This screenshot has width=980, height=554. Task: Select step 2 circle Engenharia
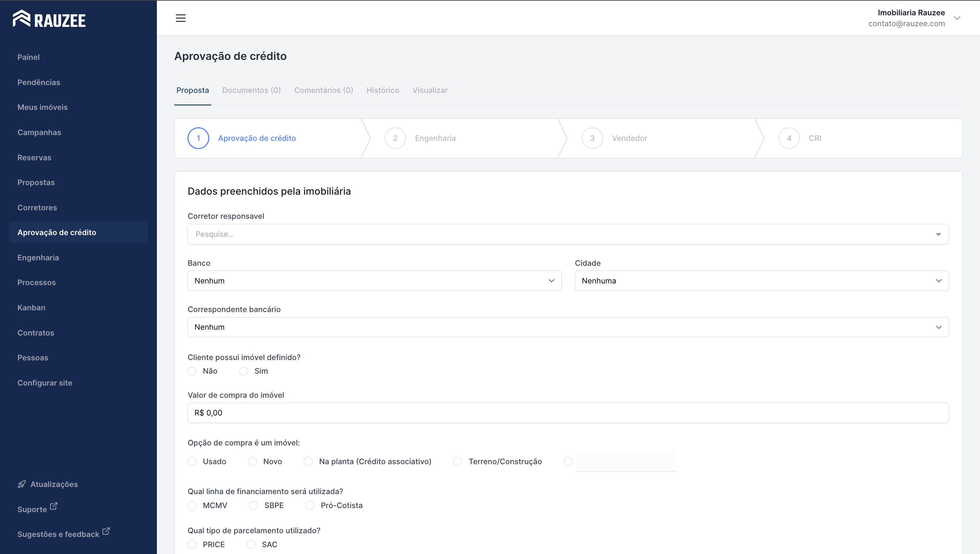tap(395, 138)
